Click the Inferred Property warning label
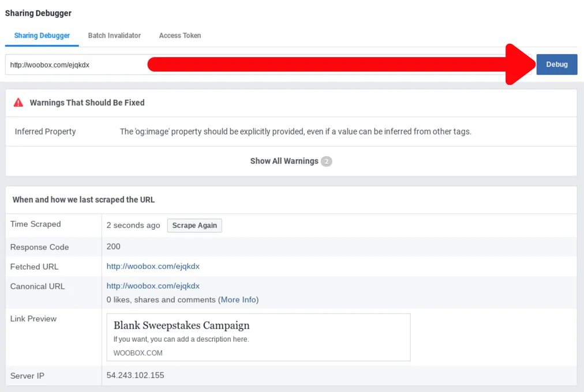Viewport: 584px width, 392px height. click(x=45, y=132)
